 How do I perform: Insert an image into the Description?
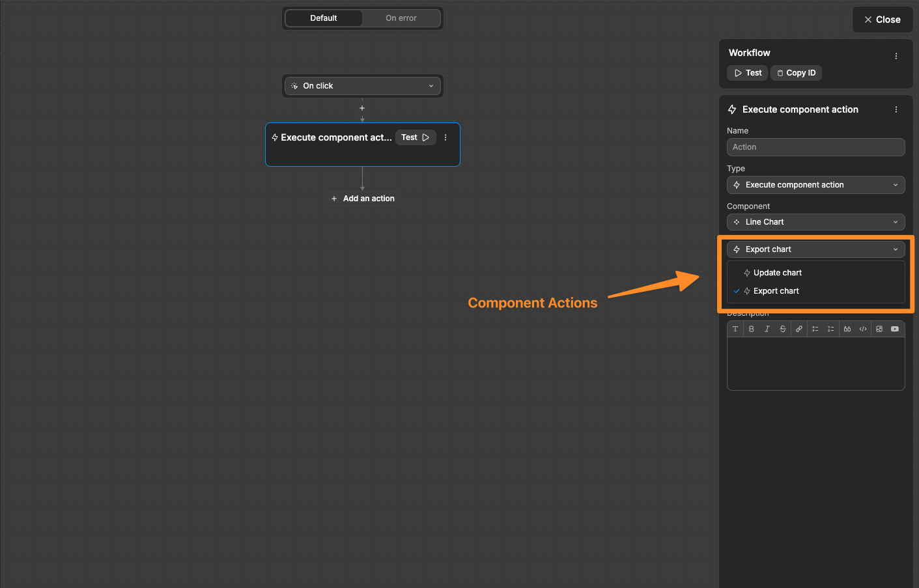pos(879,329)
